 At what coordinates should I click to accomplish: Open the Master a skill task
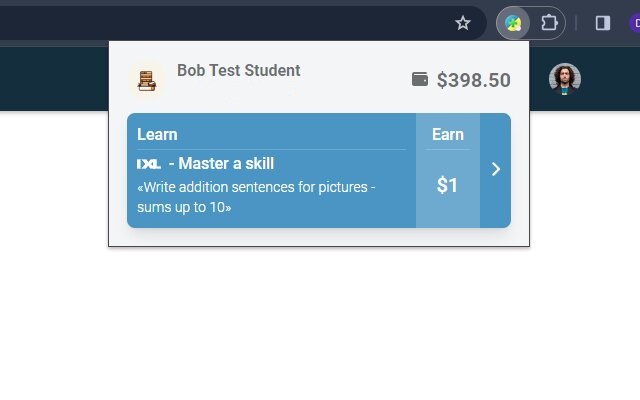click(x=226, y=164)
